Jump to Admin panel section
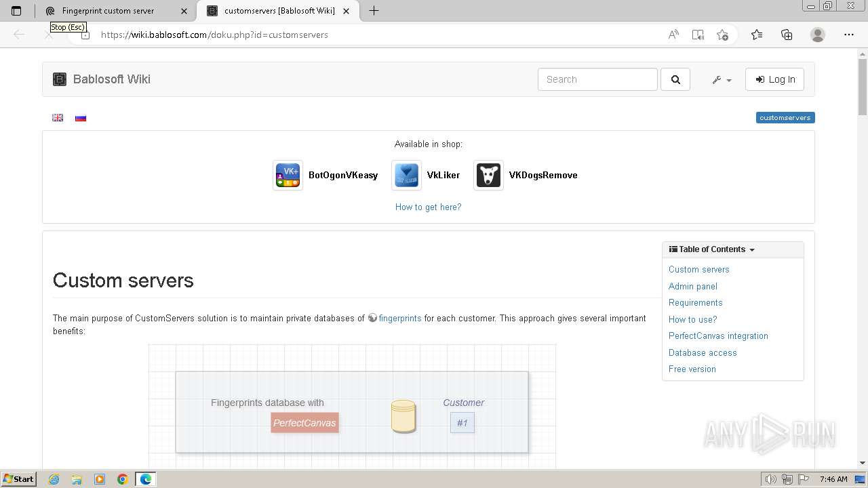The height and width of the screenshot is (488, 868). [693, 286]
